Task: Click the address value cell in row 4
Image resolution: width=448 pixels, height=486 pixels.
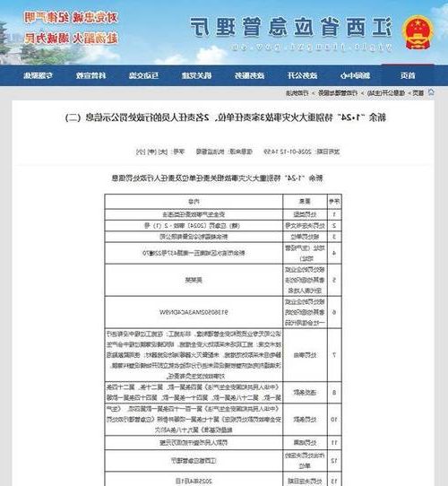Action: (x=194, y=253)
